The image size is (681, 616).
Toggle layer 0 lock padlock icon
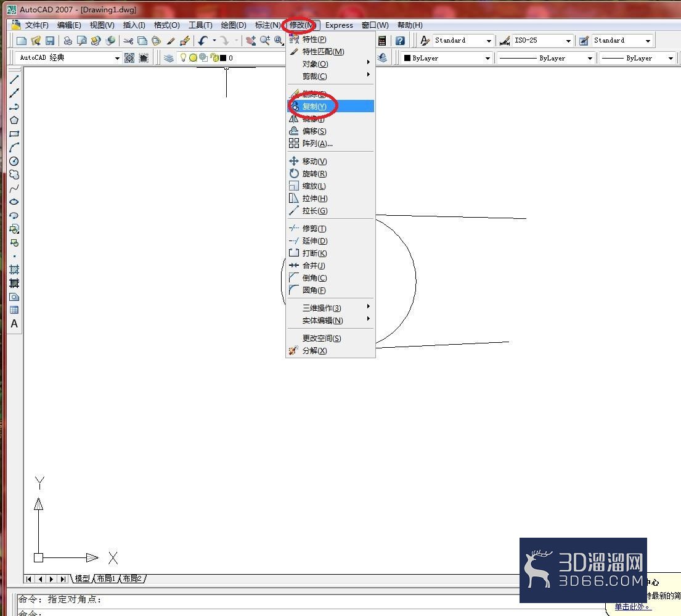(x=214, y=57)
